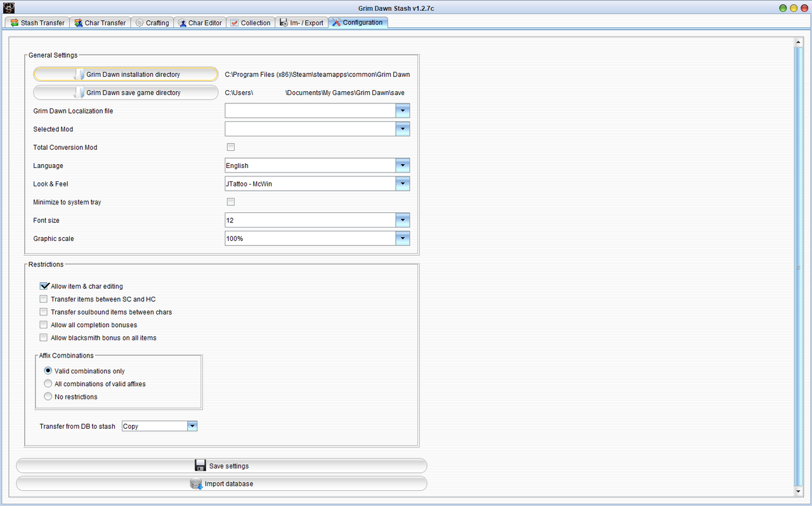The image size is (812, 506).
Task: Open the Language dropdown
Action: pos(402,165)
